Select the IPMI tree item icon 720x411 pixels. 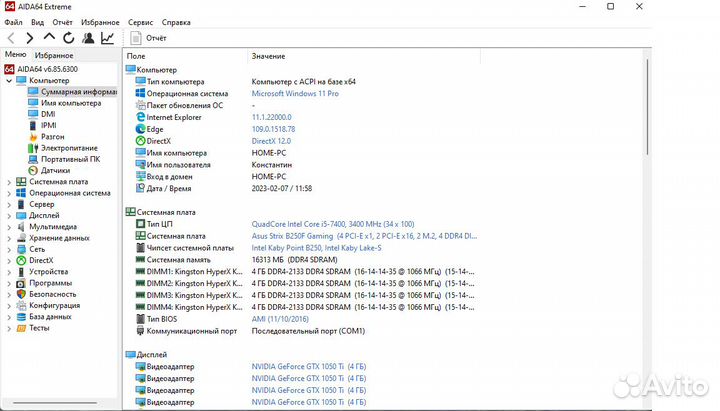click(33, 125)
